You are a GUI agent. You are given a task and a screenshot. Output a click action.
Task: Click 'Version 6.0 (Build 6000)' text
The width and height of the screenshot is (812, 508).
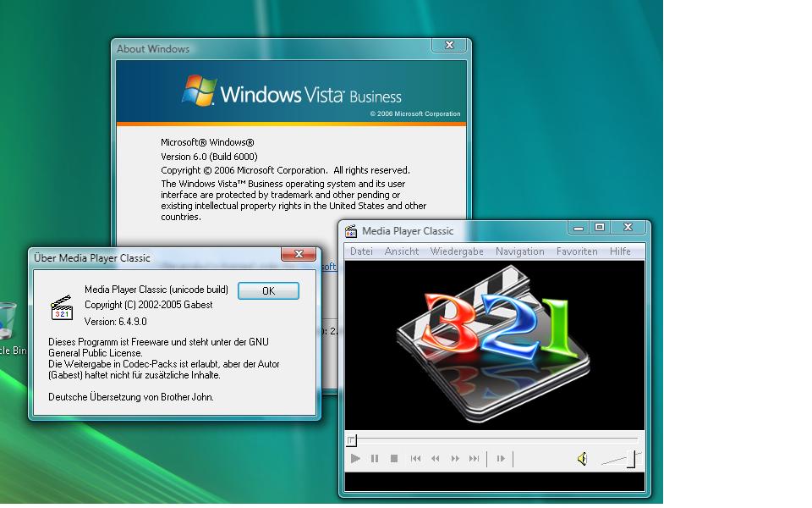(x=209, y=157)
